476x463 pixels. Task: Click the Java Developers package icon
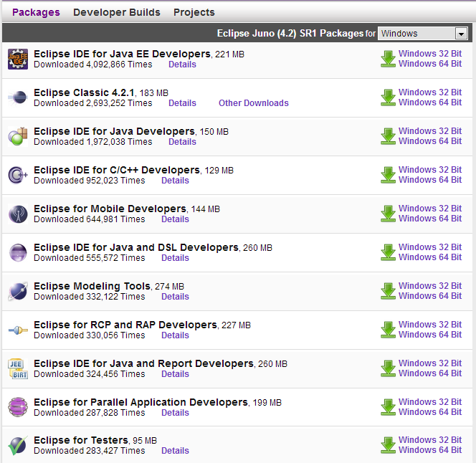click(18, 136)
